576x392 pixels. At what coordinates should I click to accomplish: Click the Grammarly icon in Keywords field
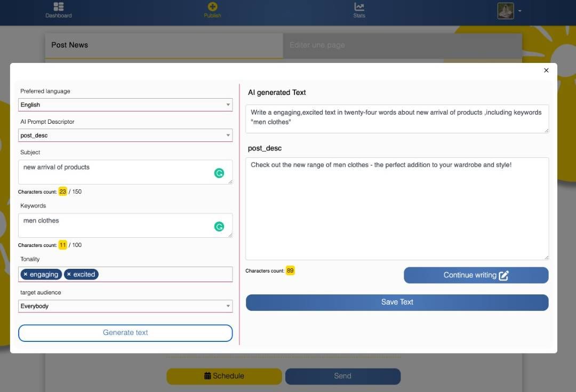point(219,227)
